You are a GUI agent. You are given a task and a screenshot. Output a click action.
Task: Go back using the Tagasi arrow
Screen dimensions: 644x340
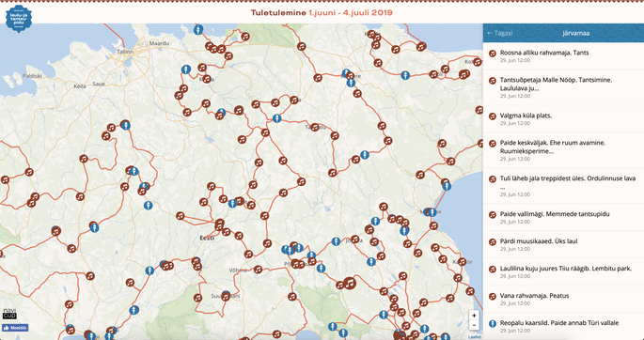coord(500,33)
